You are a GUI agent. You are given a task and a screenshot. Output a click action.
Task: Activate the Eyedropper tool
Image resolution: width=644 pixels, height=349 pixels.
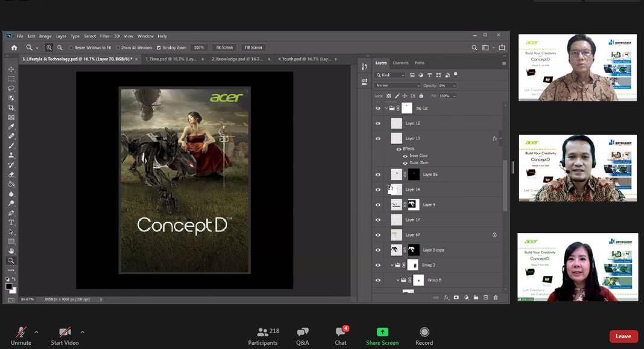pos(11,127)
